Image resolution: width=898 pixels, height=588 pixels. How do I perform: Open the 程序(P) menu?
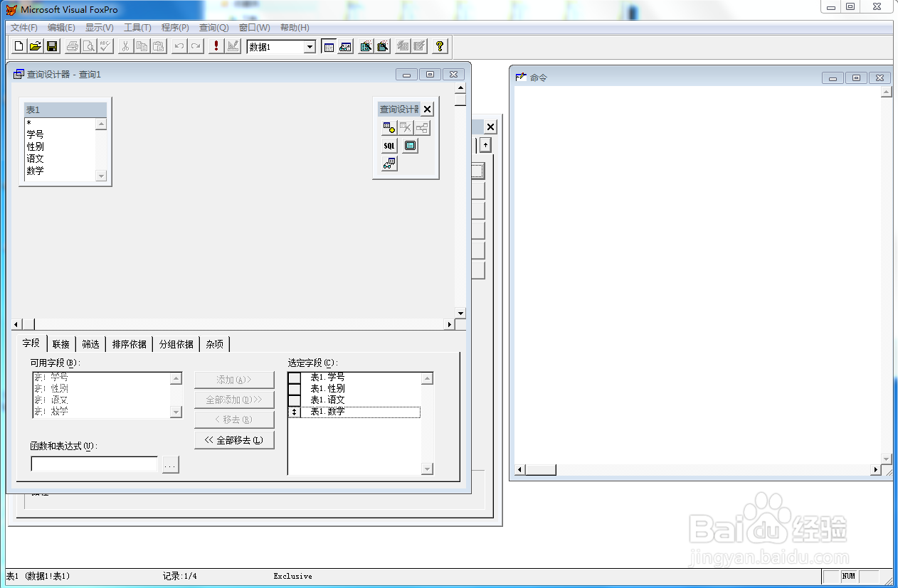click(x=175, y=28)
